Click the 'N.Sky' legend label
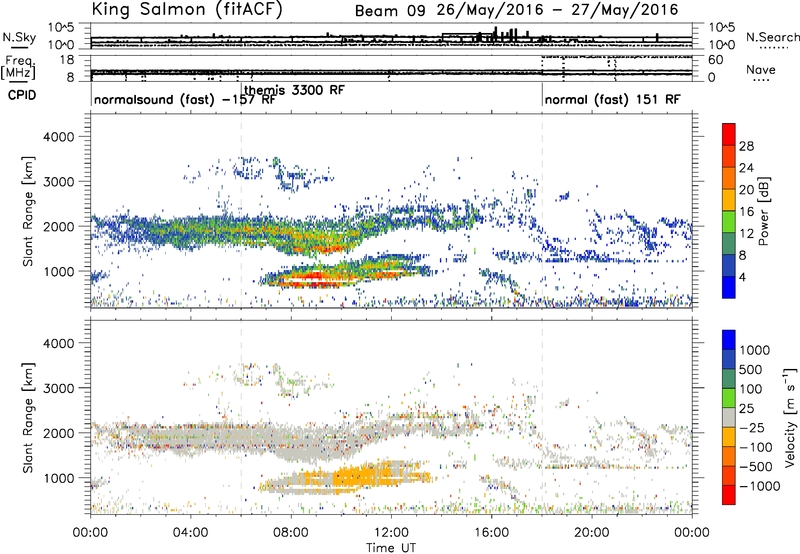Image resolution: width=800 pixels, height=554 pixels. [x=19, y=37]
